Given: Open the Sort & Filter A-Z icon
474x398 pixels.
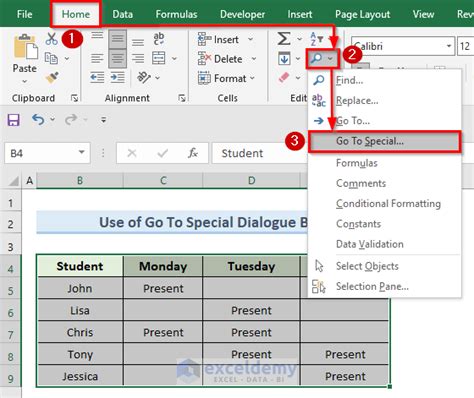Looking at the screenshot, I should (x=316, y=39).
